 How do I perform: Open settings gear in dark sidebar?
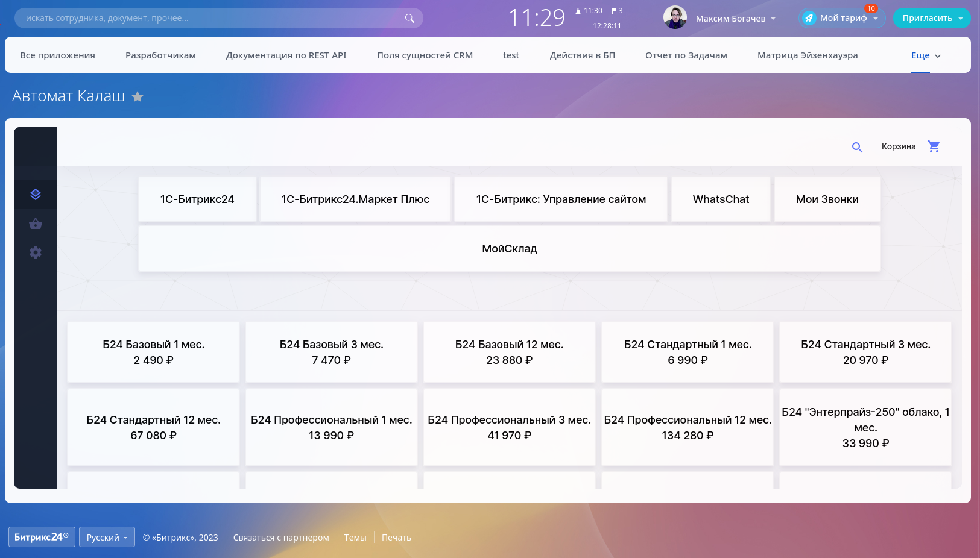[x=36, y=252]
